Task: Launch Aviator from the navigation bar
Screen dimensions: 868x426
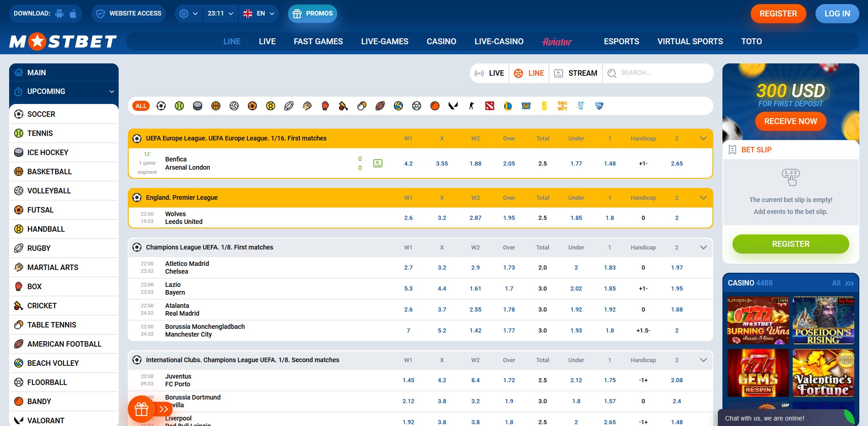Action: coord(557,42)
